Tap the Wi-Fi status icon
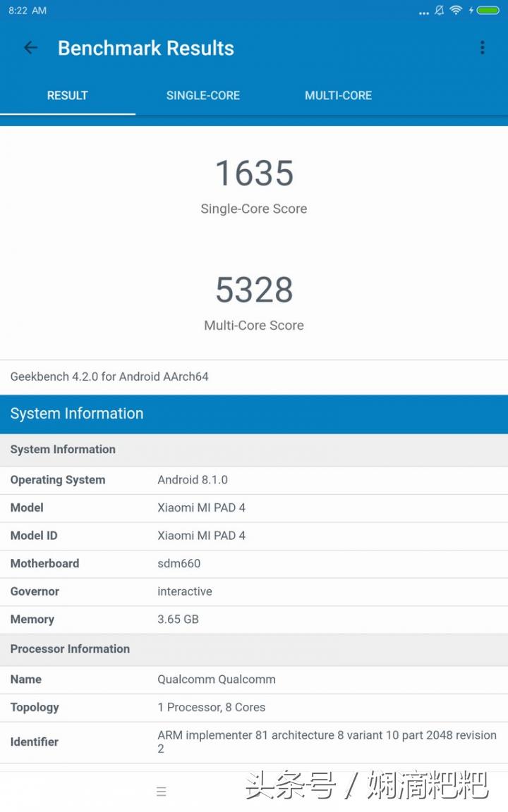The height and width of the screenshot is (812, 508). pos(456,11)
